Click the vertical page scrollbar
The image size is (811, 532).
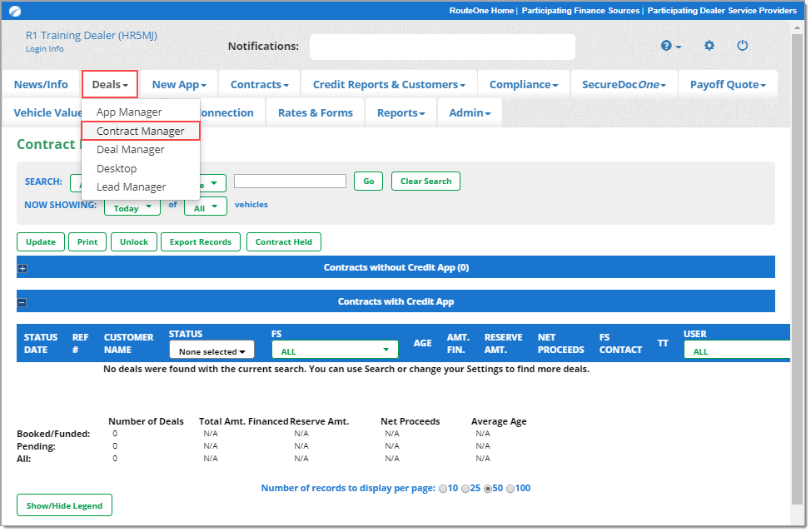point(797,269)
